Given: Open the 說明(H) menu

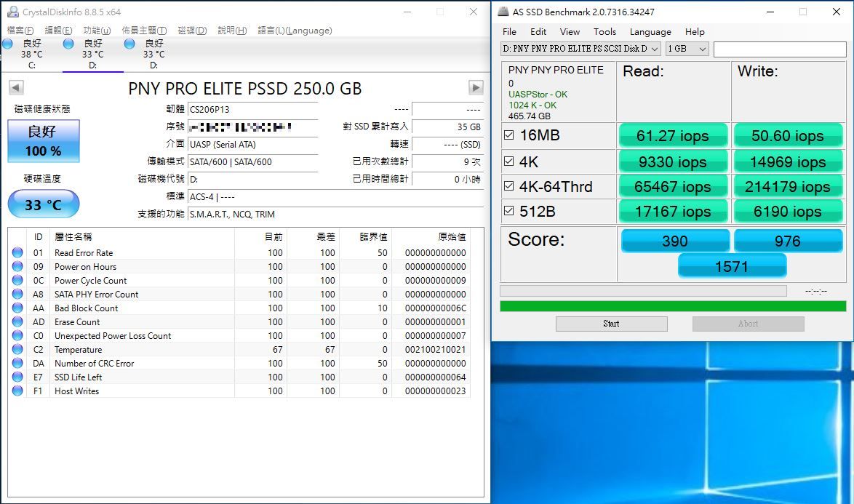Looking at the screenshot, I should (x=232, y=31).
